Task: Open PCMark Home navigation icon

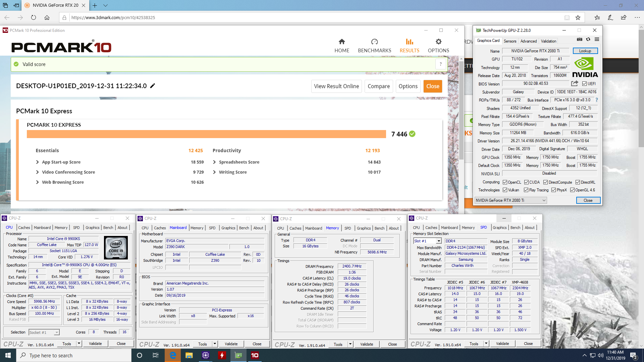Action: click(x=342, y=42)
